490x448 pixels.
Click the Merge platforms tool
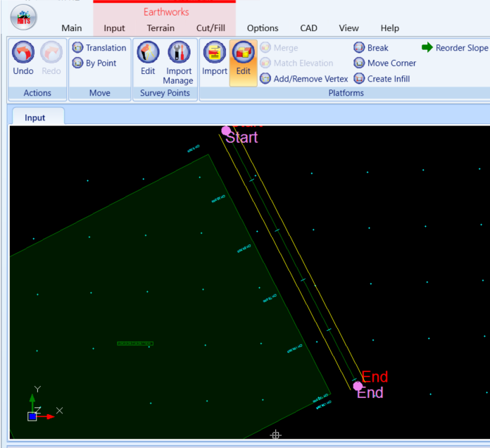[x=279, y=48]
